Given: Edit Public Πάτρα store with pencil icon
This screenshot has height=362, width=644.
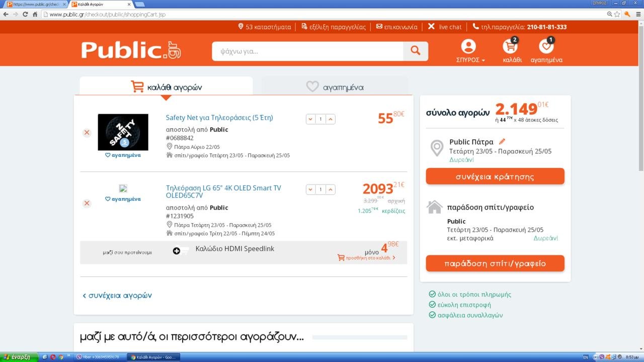Looking at the screenshot, I should (x=502, y=142).
